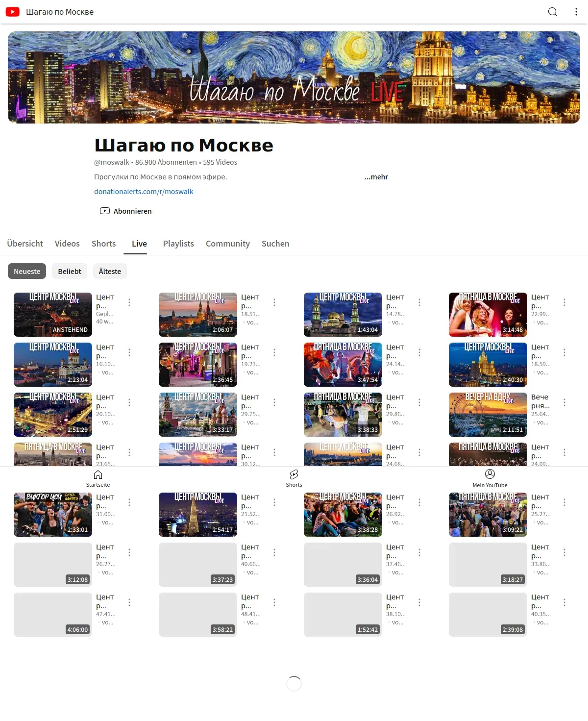588x721 pixels.
Task: Switch to the Community tab
Action: point(228,244)
